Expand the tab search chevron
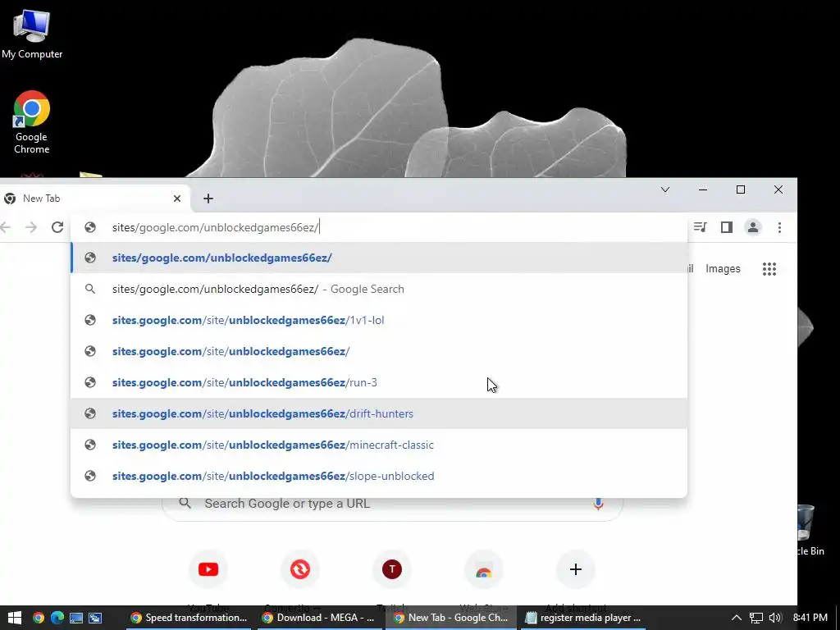The width and height of the screenshot is (840, 630). pos(665,189)
